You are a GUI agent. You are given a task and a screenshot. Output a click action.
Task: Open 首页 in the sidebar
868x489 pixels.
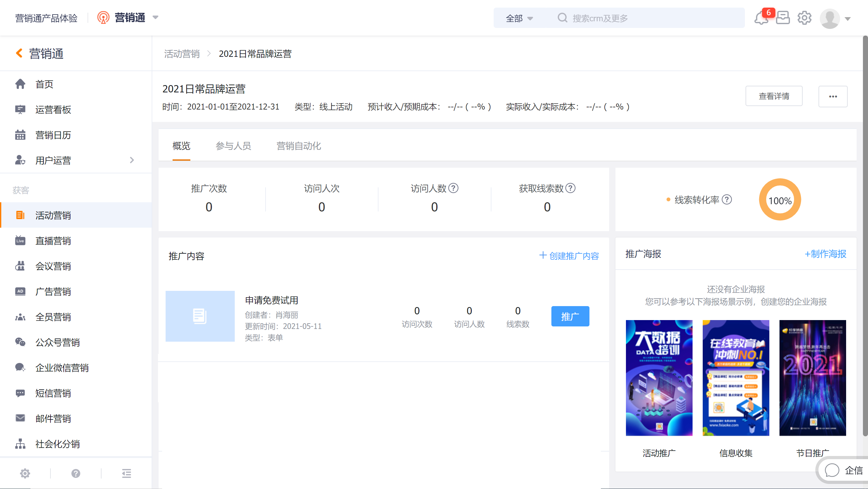click(76, 84)
